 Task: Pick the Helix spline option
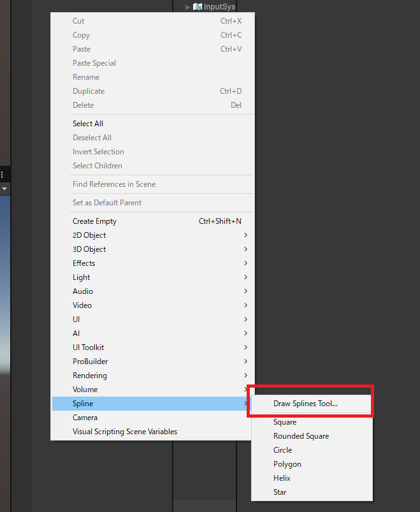[282, 478]
